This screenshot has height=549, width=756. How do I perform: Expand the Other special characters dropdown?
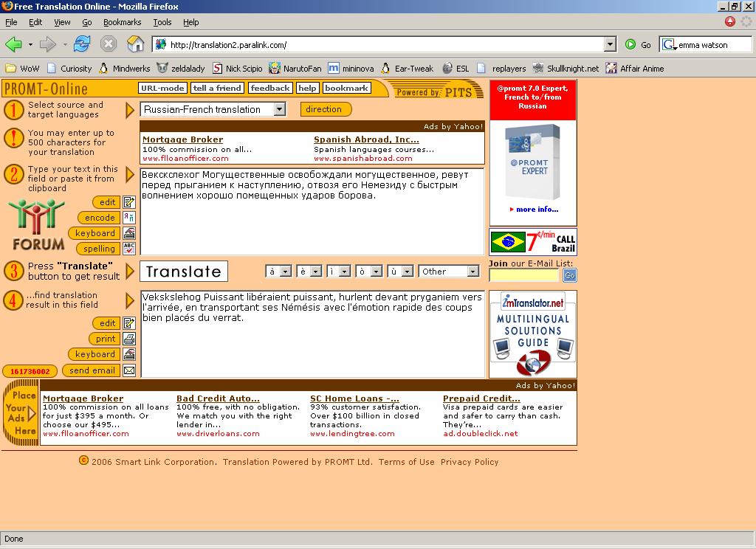(472, 272)
